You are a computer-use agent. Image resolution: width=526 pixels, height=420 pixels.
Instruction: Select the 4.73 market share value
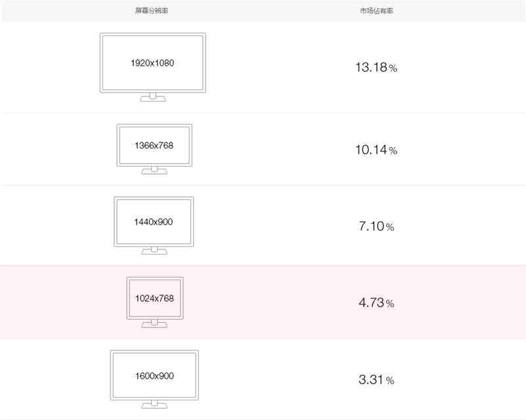(x=370, y=303)
